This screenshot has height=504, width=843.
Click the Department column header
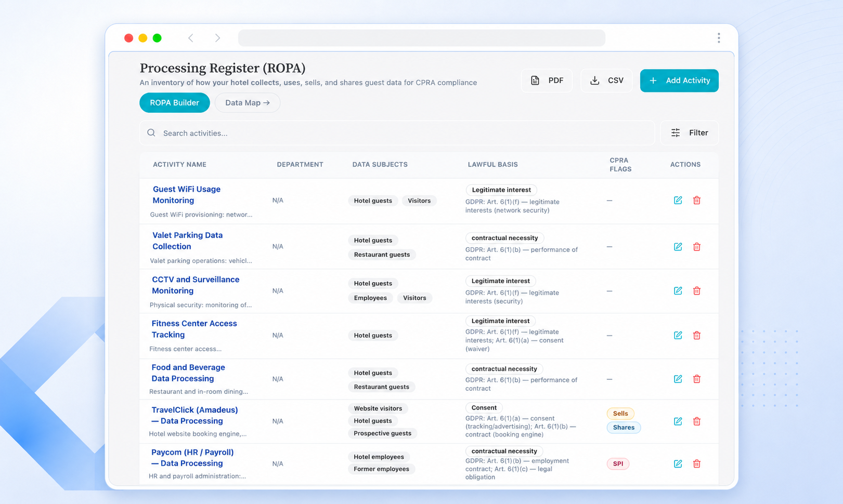300,164
